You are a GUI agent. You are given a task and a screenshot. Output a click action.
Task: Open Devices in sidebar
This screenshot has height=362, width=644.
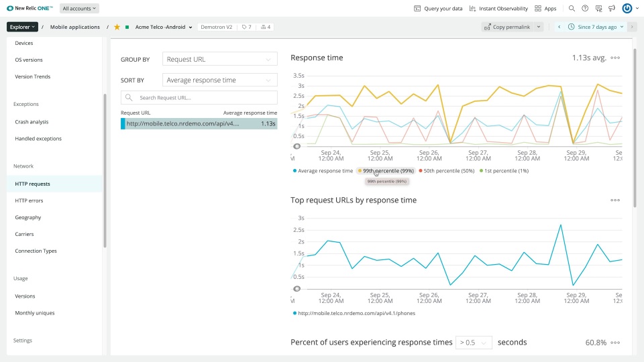coord(24,43)
